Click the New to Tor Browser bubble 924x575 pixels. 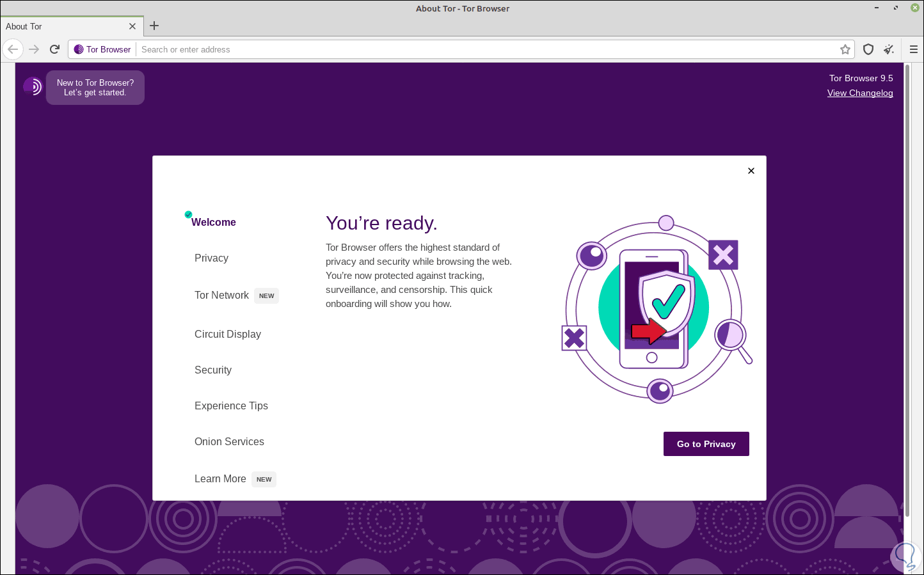pos(95,88)
